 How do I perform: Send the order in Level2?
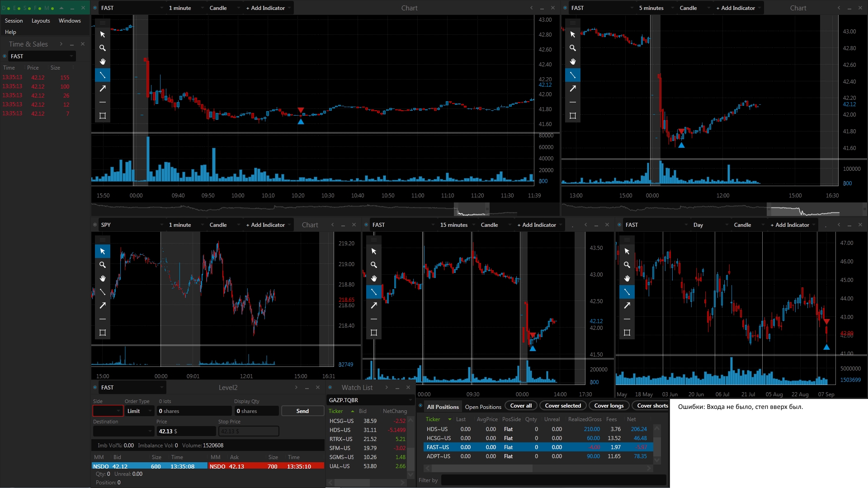click(302, 411)
